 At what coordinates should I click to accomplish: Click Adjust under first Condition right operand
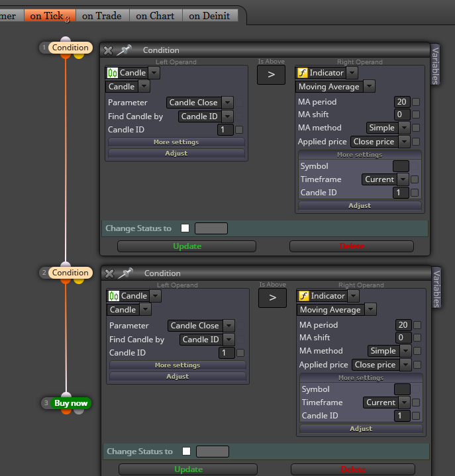point(360,206)
